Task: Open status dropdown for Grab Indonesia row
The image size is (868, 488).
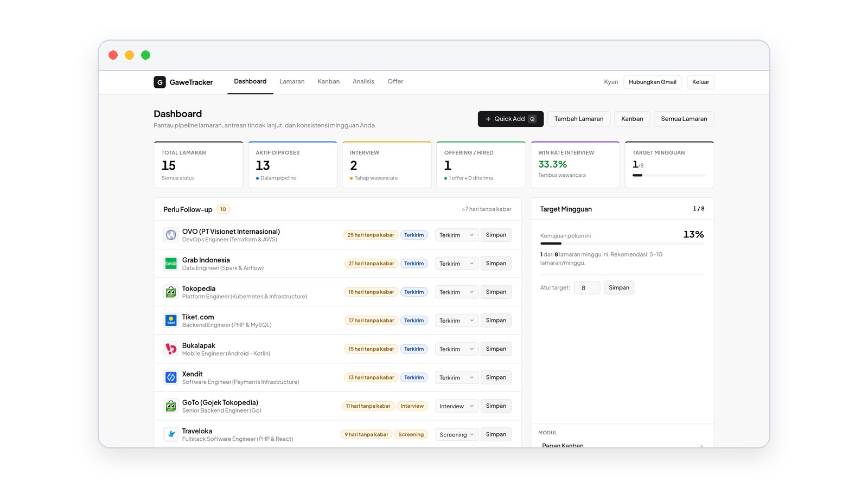Action: click(x=457, y=264)
